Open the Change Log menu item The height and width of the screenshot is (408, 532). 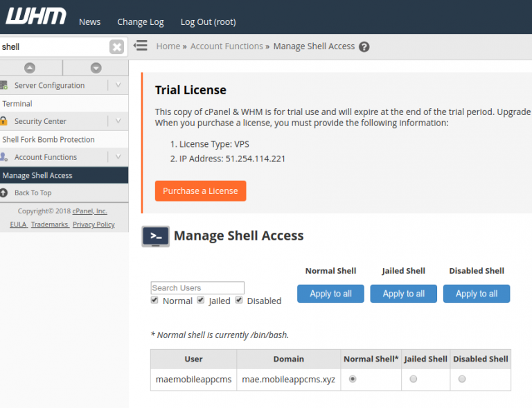tap(141, 21)
